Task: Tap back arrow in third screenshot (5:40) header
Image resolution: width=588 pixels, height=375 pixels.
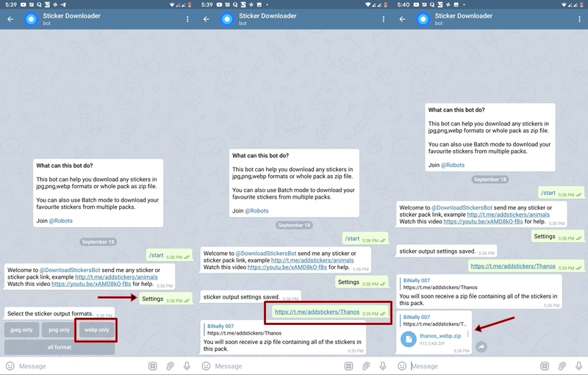Action: [x=402, y=19]
